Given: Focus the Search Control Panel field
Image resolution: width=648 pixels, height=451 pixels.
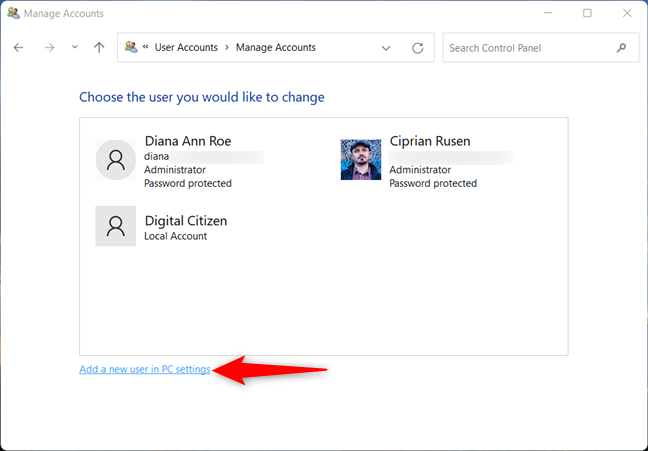Looking at the screenshot, I should (527, 47).
